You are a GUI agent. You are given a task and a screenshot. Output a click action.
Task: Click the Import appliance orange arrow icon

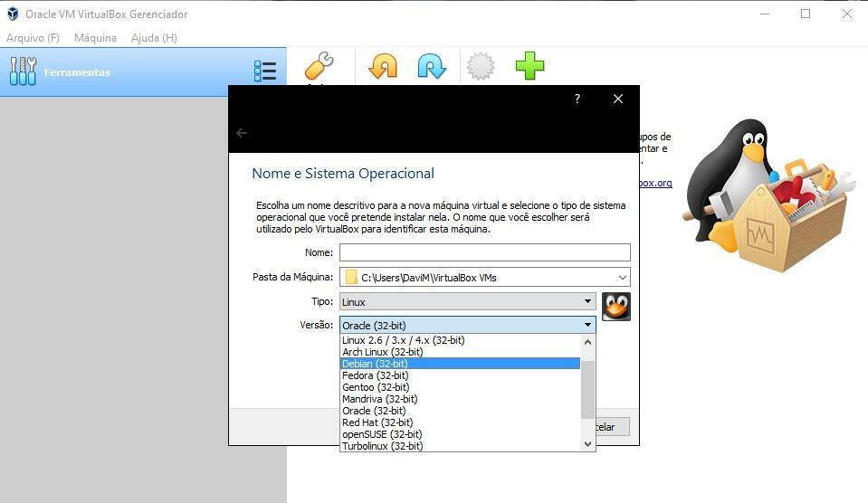(383, 66)
